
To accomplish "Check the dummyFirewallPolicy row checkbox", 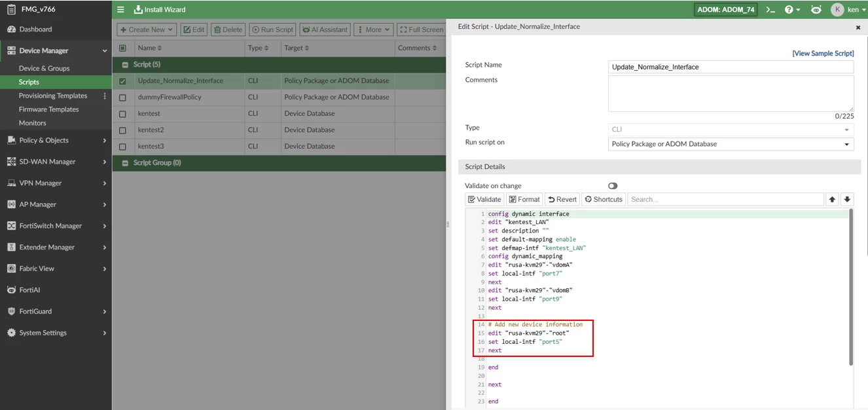I will click(122, 98).
